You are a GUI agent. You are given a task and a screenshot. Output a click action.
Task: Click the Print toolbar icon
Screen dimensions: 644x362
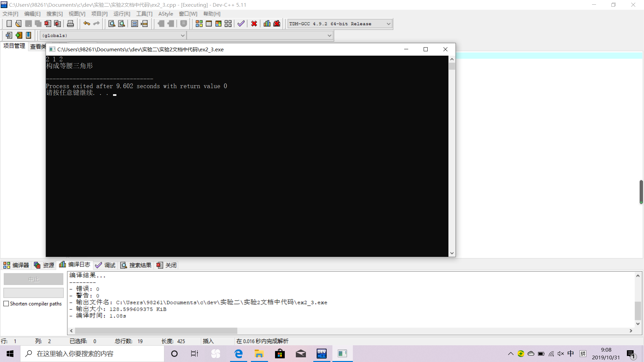pos(70,24)
